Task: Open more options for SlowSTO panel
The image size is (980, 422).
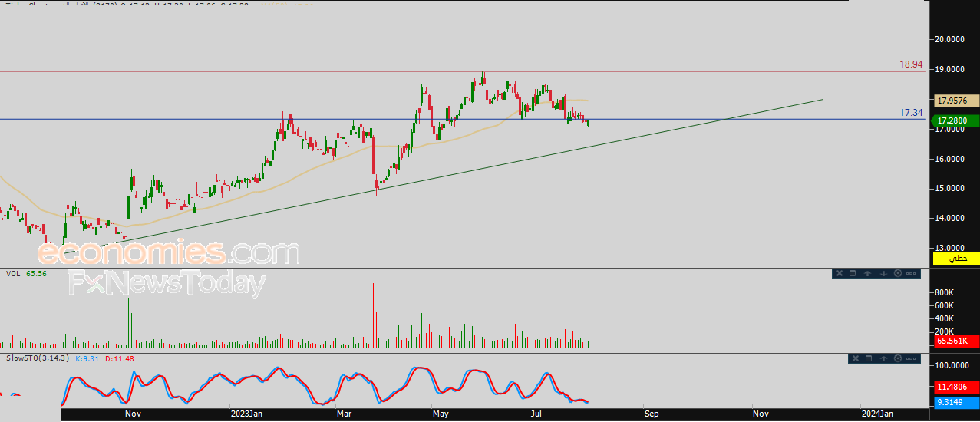Action: pos(911,358)
